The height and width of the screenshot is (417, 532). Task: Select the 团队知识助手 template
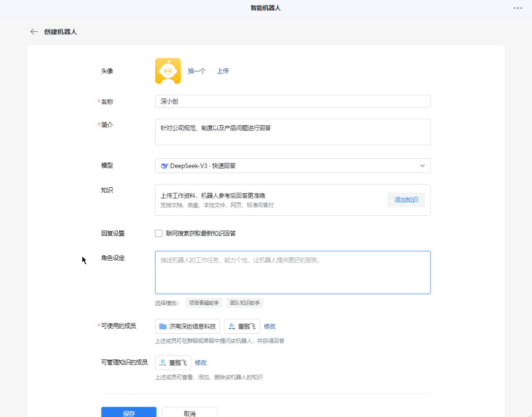pos(245,303)
